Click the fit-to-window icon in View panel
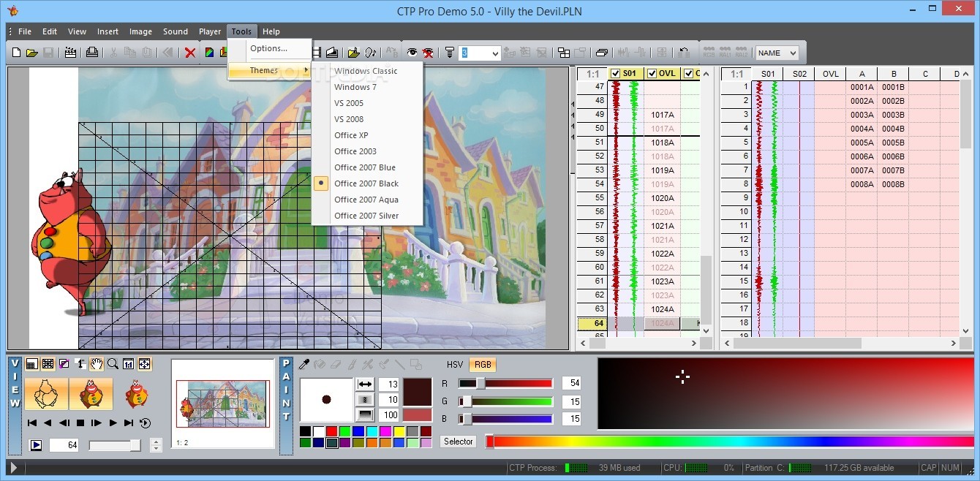 pos(145,363)
